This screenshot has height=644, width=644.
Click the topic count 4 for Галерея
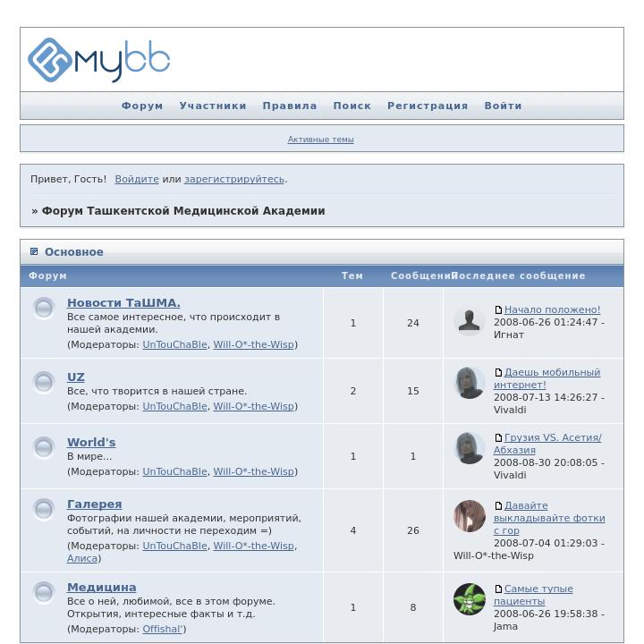[x=352, y=530]
